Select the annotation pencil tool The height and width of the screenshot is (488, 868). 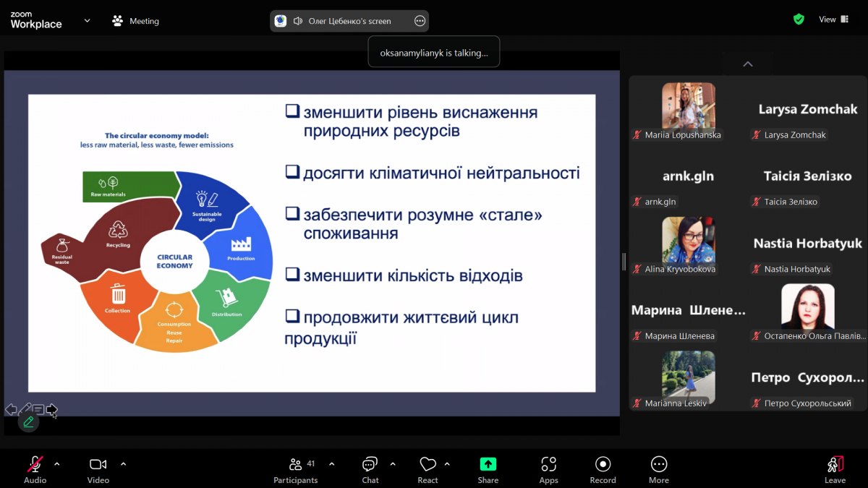(27, 420)
